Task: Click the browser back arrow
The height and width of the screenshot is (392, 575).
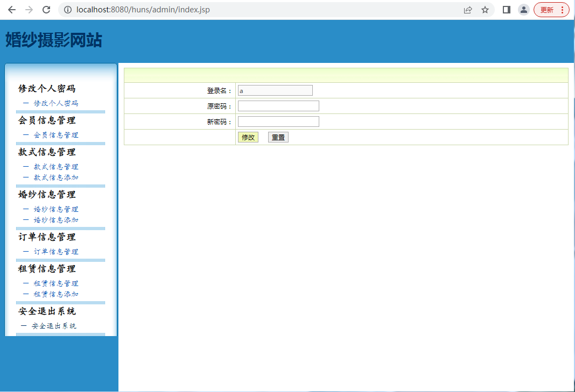Action: click(12, 10)
